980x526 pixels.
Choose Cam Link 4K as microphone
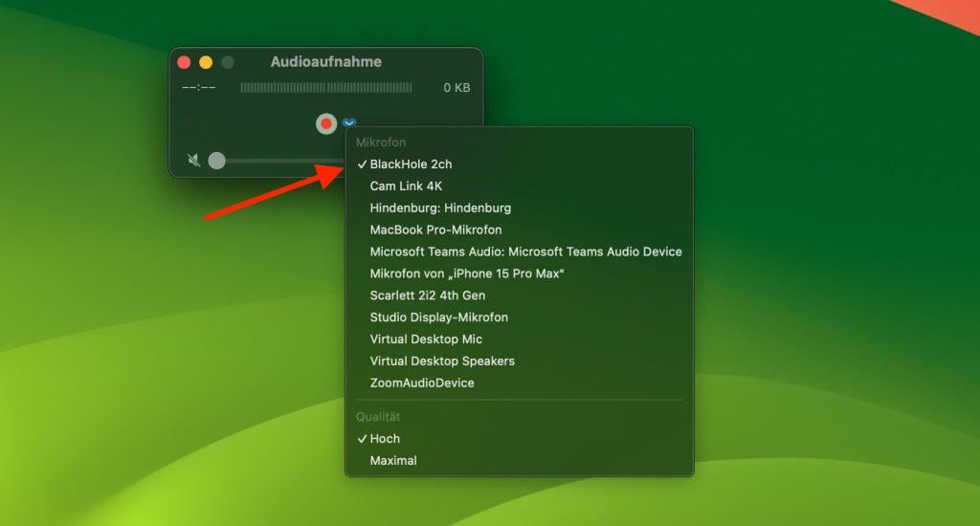pos(520,186)
